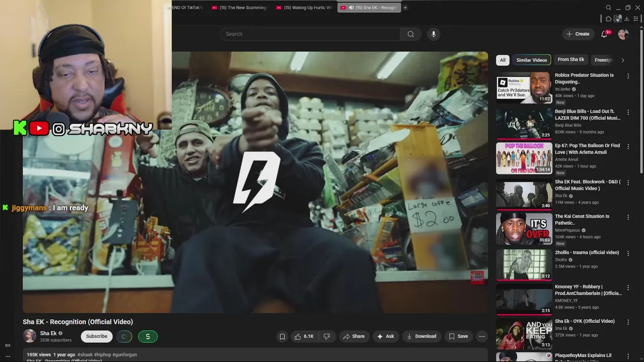Click into the YouTube search field
This screenshot has height=362, width=644.
click(x=310, y=34)
